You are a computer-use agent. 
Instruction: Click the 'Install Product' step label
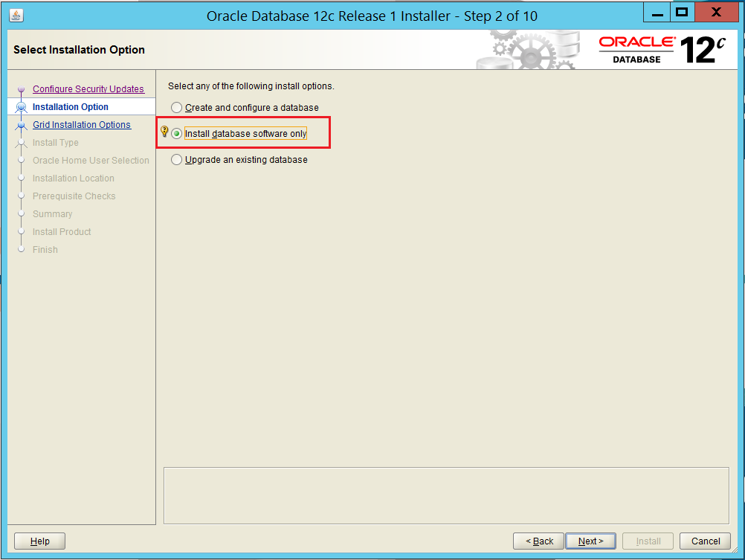(x=62, y=231)
